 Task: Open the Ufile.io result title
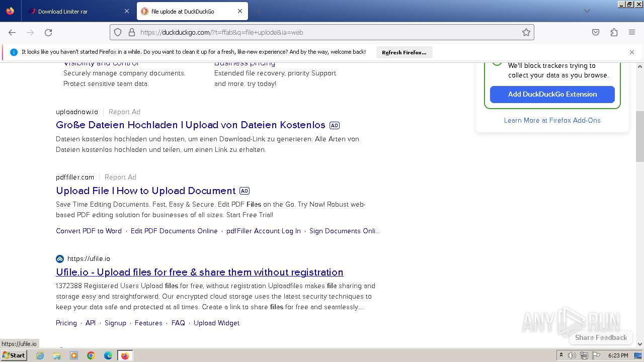pyautogui.click(x=200, y=272)
